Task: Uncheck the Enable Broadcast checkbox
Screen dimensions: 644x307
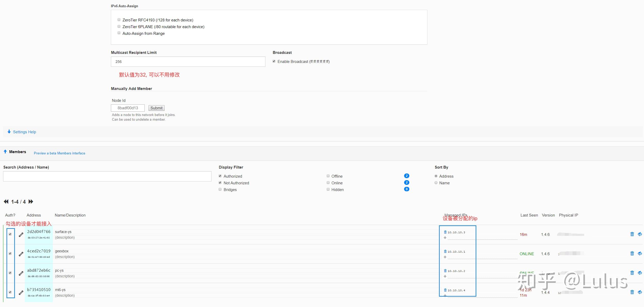Action: point(274,61)
